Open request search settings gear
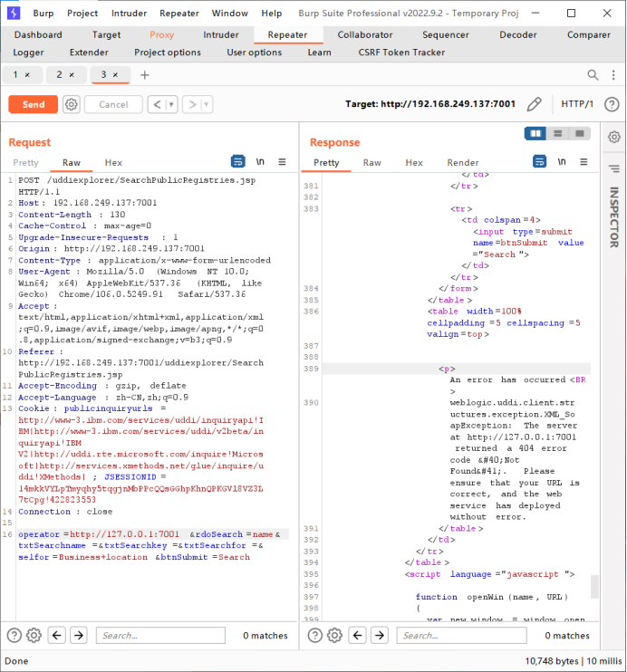Viewport: 627px width, 672px height. (x=34, y=635)
